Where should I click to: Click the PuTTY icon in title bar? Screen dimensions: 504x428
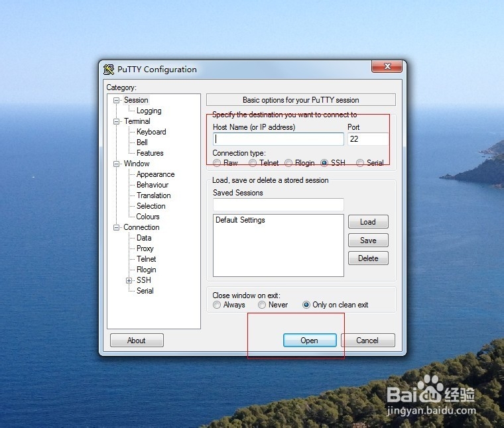click(109, 70)
